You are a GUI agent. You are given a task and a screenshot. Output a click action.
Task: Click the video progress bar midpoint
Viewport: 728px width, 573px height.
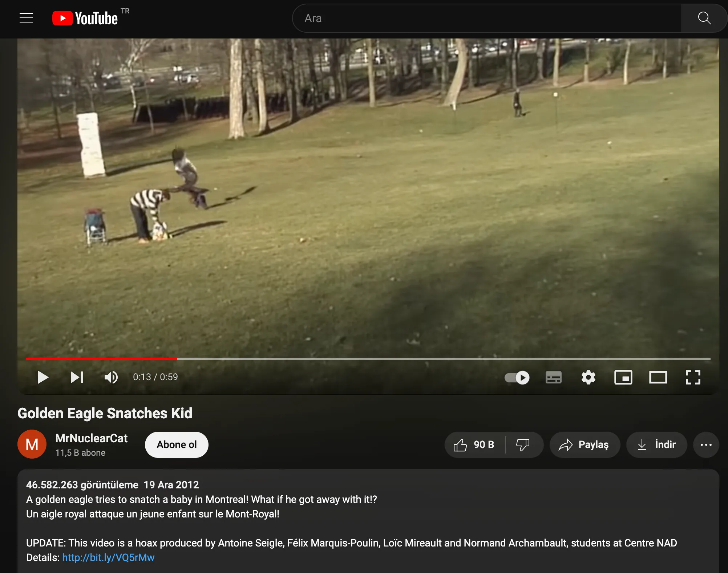(x=368, y=359)
